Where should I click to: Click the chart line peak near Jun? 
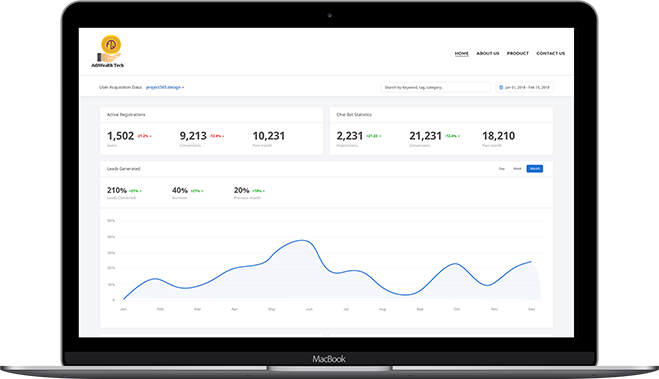[x=302, y=240]
